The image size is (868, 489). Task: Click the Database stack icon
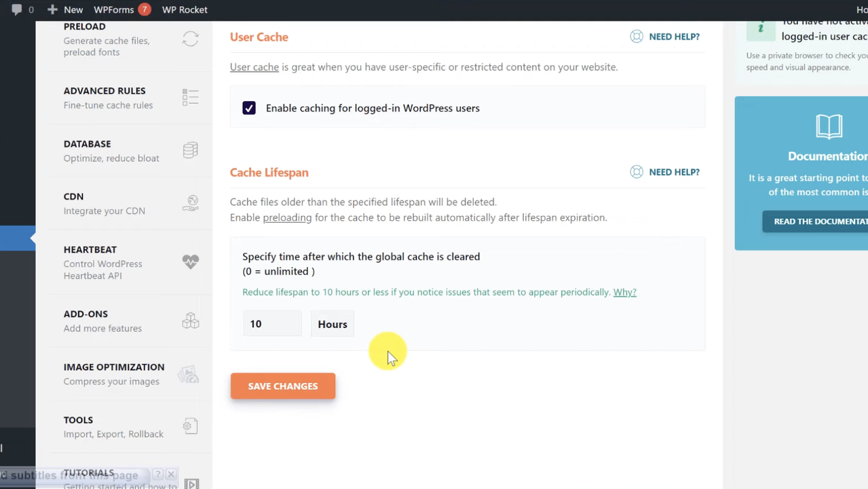pos(190,151)
